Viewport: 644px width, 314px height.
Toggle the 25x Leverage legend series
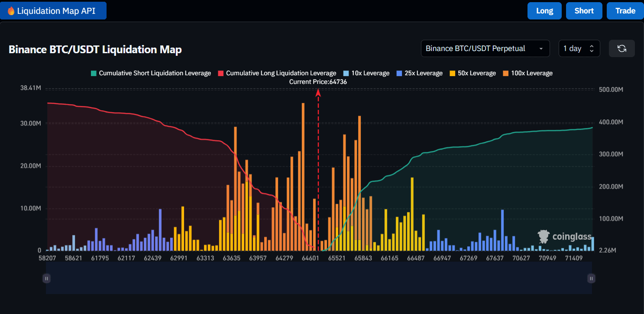tap(419, 73)
